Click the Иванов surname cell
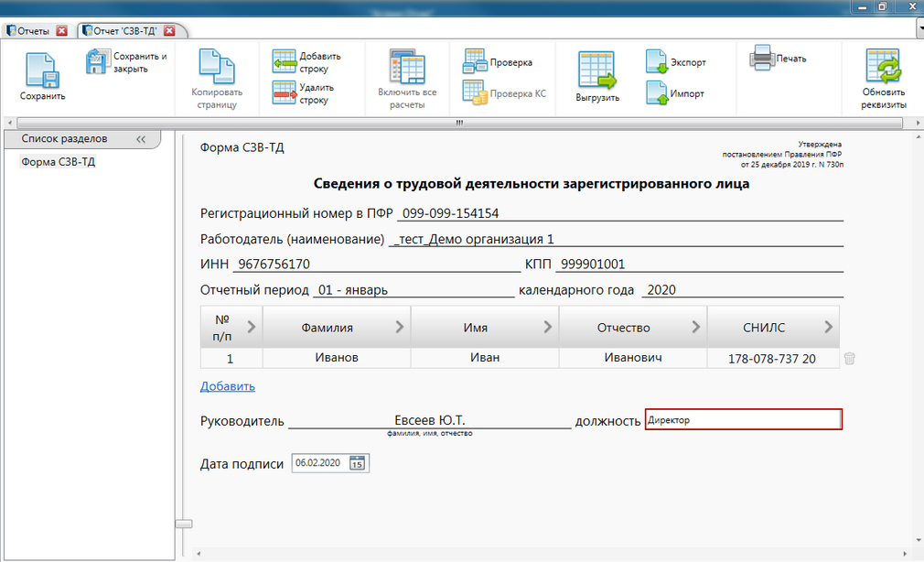Image resolution: width=924 pixels, height=562 pixels. click(337, 358)
